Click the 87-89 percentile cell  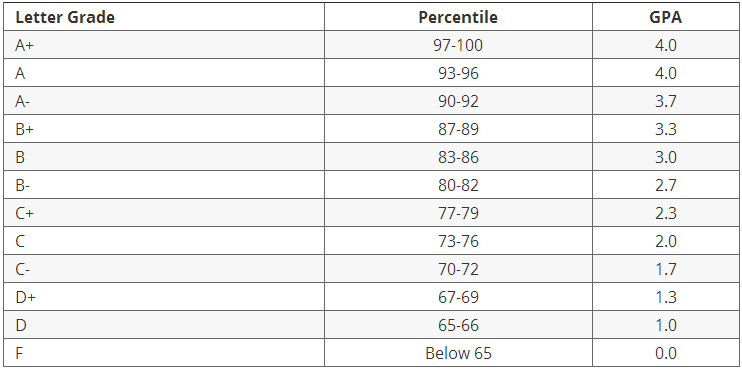[x=458, y=129]
